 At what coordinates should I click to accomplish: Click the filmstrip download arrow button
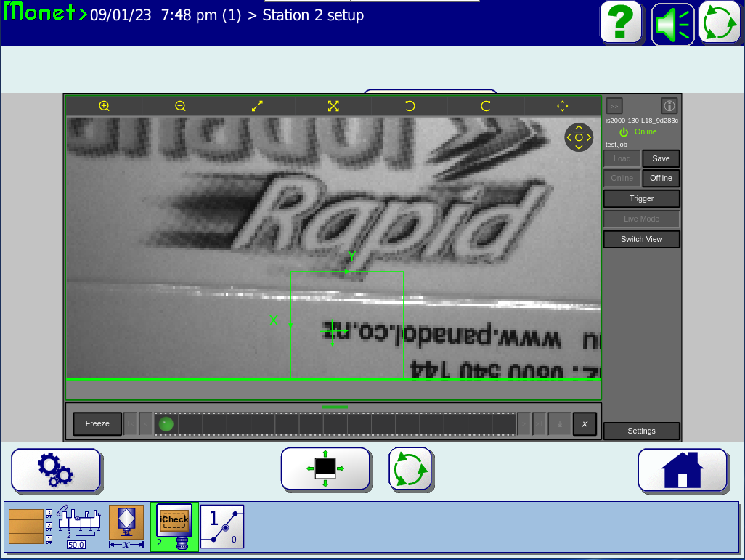point(560,424)
